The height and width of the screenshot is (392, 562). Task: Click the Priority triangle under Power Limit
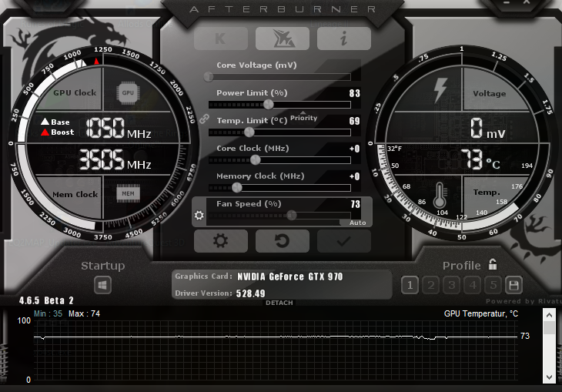303,112
